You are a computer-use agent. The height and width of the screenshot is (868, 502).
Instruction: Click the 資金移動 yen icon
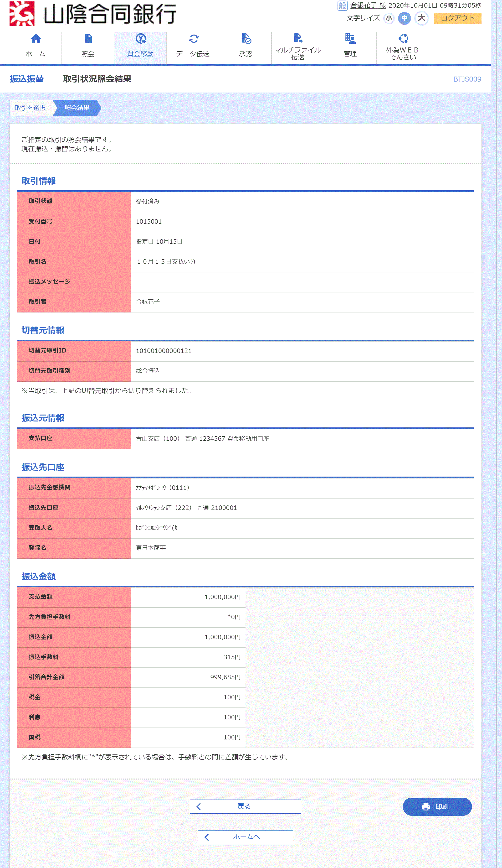point(140,39)
